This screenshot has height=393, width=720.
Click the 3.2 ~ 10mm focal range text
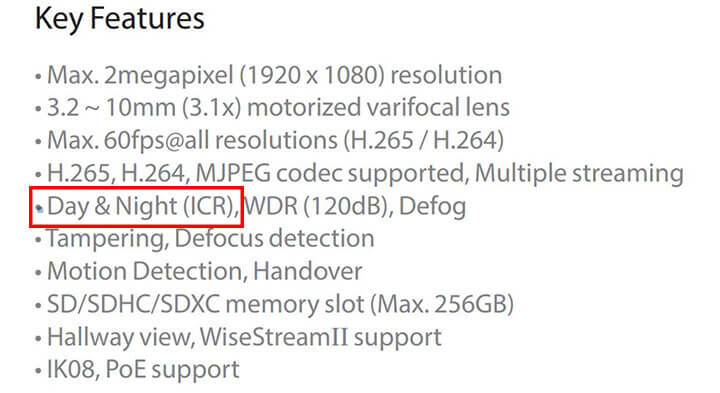click(112, 107)
